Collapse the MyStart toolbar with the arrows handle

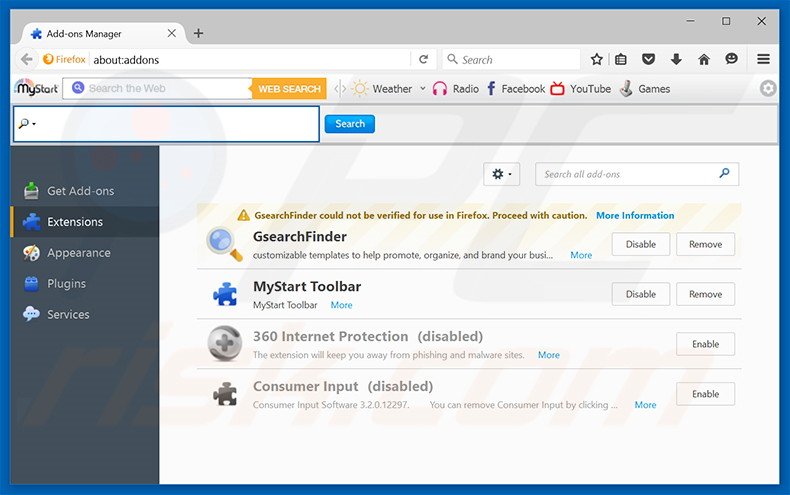point(341,89)
